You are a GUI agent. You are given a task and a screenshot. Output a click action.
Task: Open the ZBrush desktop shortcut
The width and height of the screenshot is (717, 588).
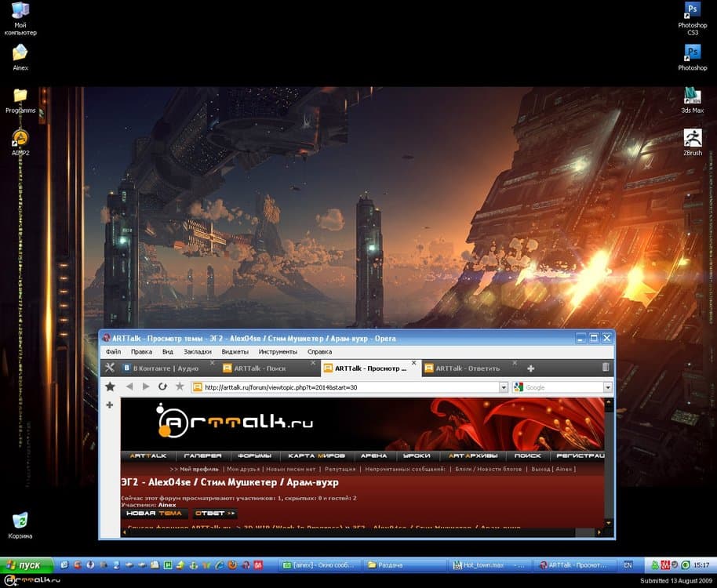point(692,143)
